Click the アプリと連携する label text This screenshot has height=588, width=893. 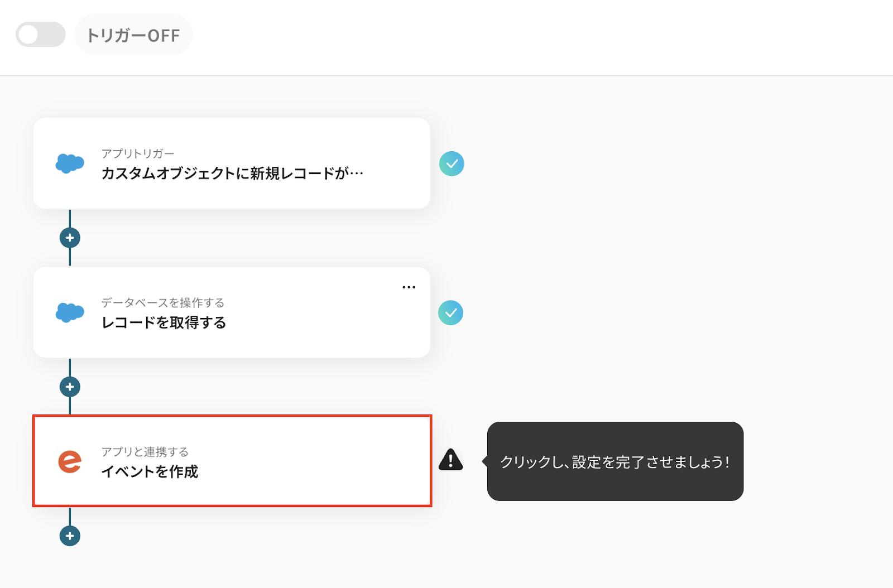click(x=145, y=451)
